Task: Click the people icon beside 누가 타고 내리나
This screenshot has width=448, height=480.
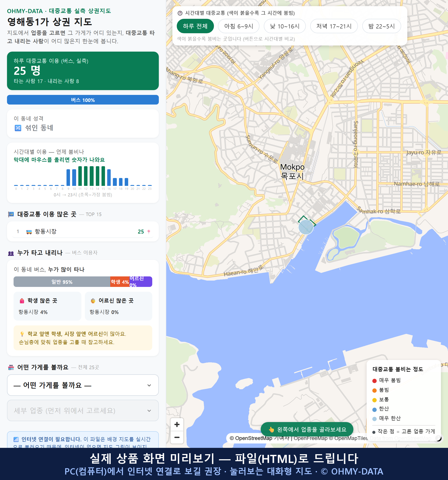Action: tap(11, 253)
